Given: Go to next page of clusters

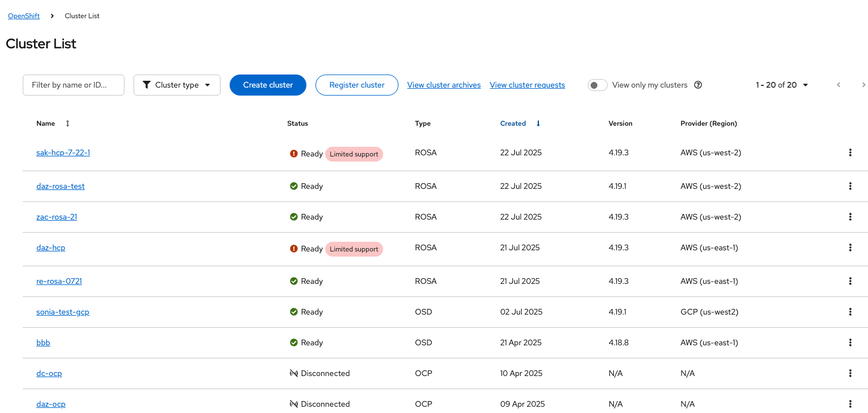Looking at the screenshot, I should 863,85.
